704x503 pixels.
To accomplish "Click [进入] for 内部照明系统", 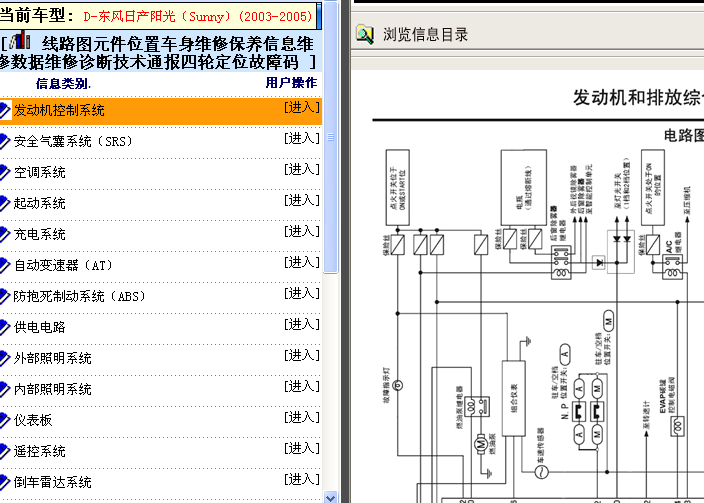I will (302, 387).
